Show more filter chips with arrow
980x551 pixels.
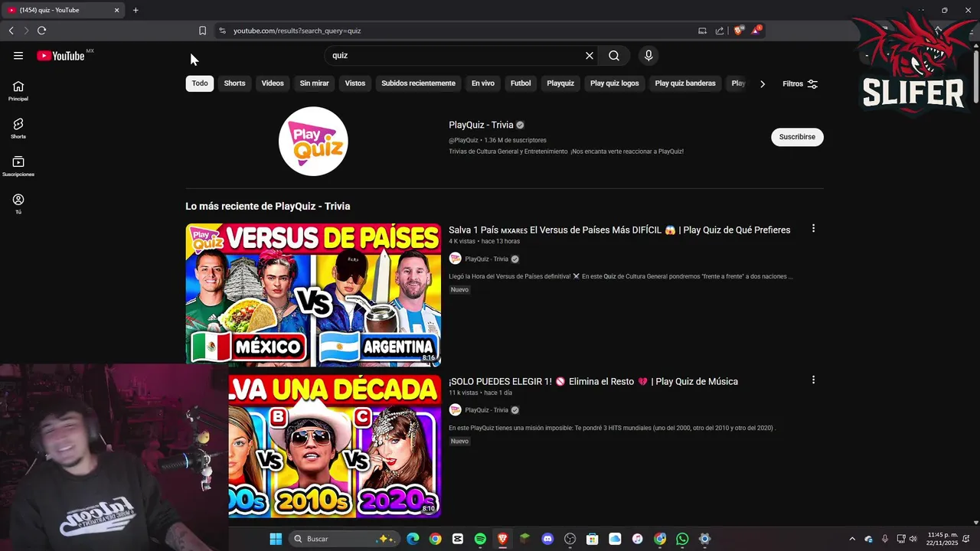click(762, 83)
